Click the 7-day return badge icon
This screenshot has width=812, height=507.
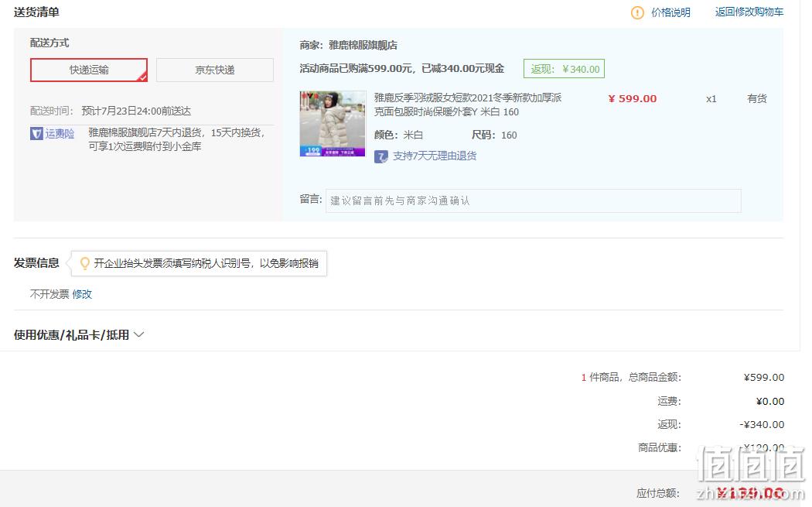tap(381, 156)
